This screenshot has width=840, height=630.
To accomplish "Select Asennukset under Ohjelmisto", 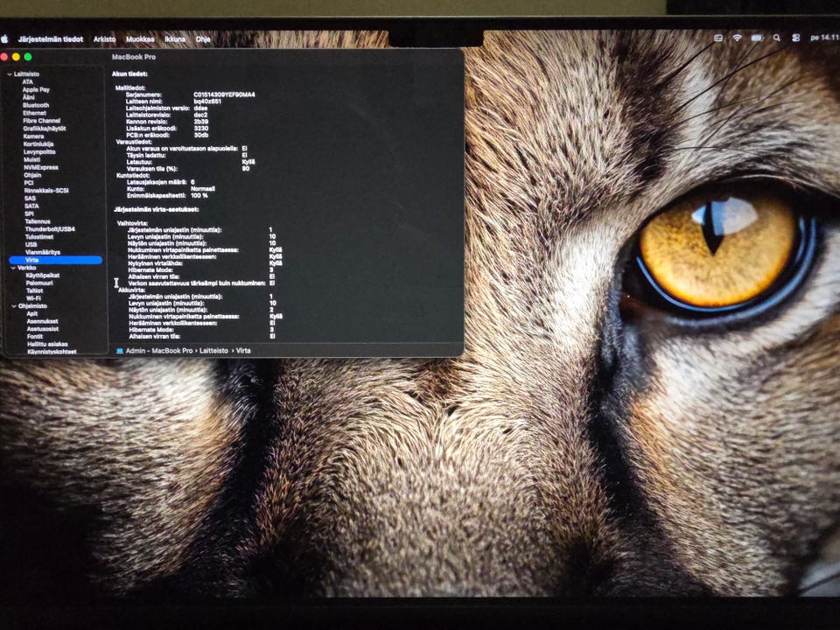I will [42, 321].
